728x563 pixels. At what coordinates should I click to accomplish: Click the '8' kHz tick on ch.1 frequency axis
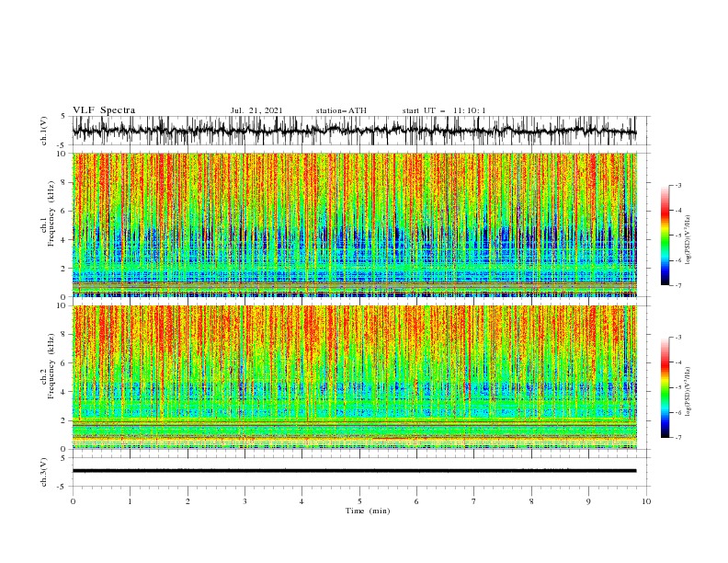coord(64,182)
